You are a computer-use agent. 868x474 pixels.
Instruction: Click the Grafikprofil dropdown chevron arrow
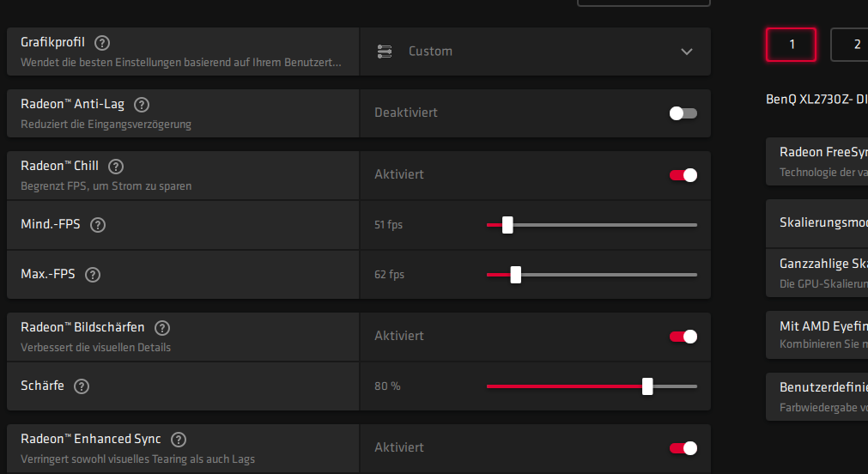coord(687,52)
